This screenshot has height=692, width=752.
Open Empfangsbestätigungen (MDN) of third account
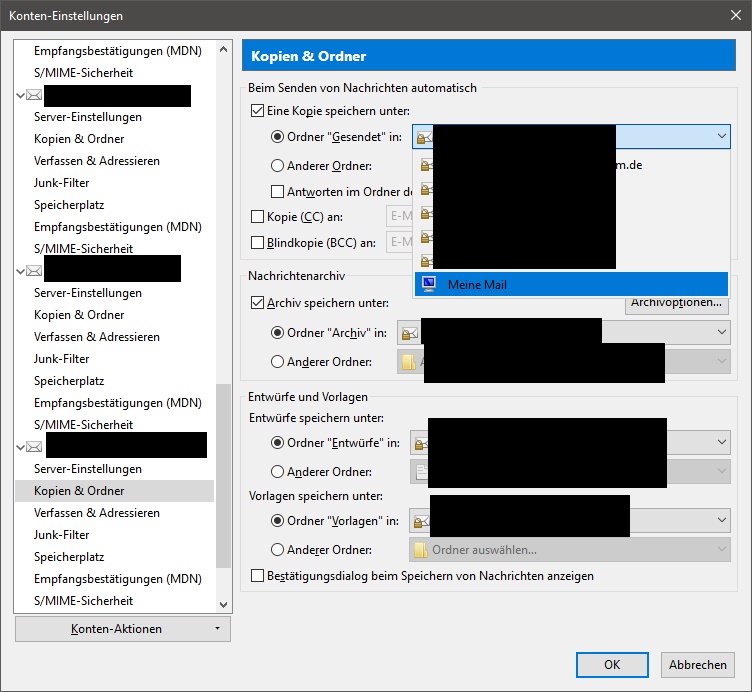click(118, 579)
